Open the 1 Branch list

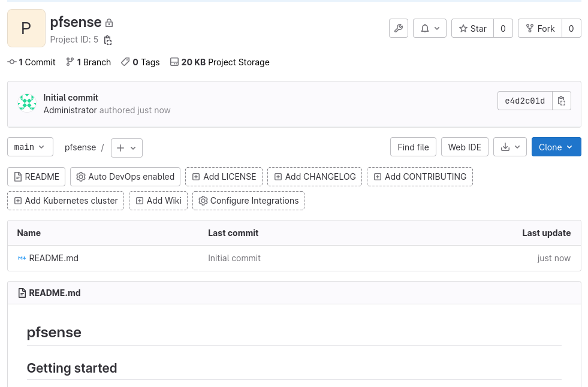(89, 62)
